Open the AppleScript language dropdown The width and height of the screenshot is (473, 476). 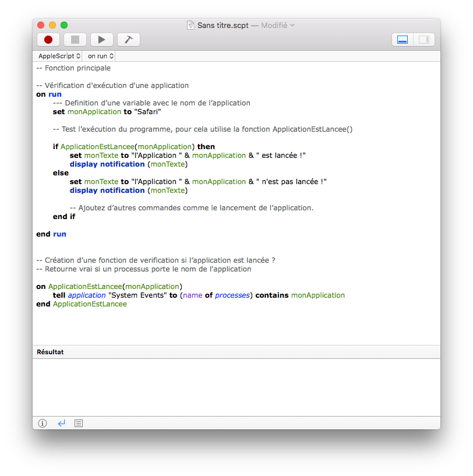coord(59,56)
